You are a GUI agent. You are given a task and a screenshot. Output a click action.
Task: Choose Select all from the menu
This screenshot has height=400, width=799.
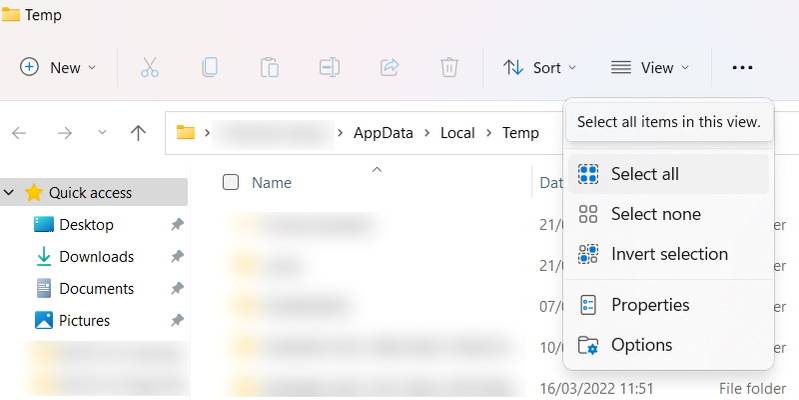[644, 174]
